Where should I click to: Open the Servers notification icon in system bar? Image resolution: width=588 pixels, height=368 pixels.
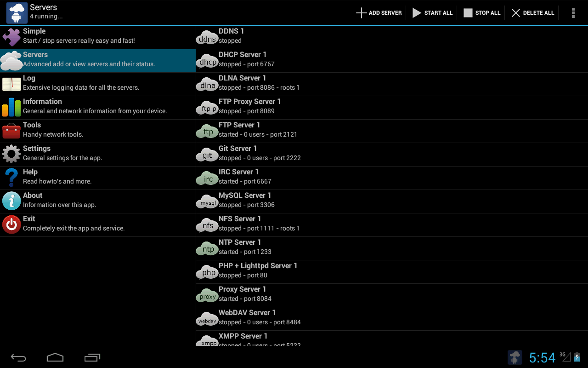514,357
